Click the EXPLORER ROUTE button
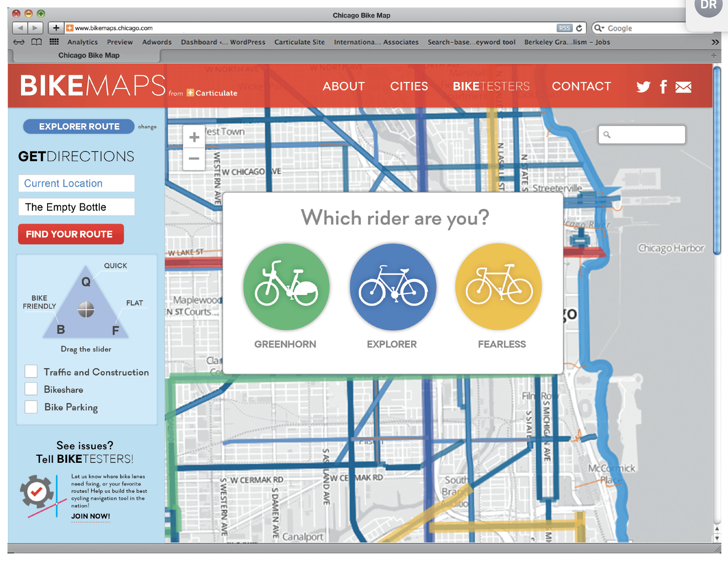The image size is (728, 561). (x=79, y=126)
